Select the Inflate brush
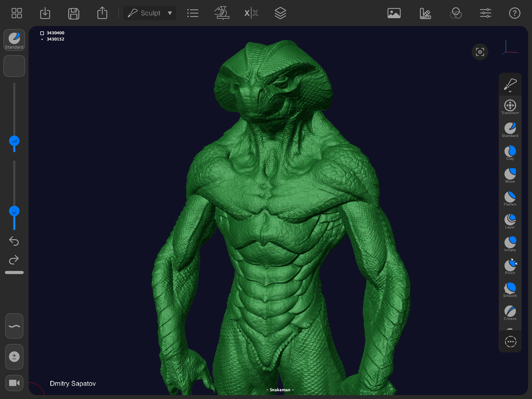Screen dimensions: 532x399 tap(510, 244)
